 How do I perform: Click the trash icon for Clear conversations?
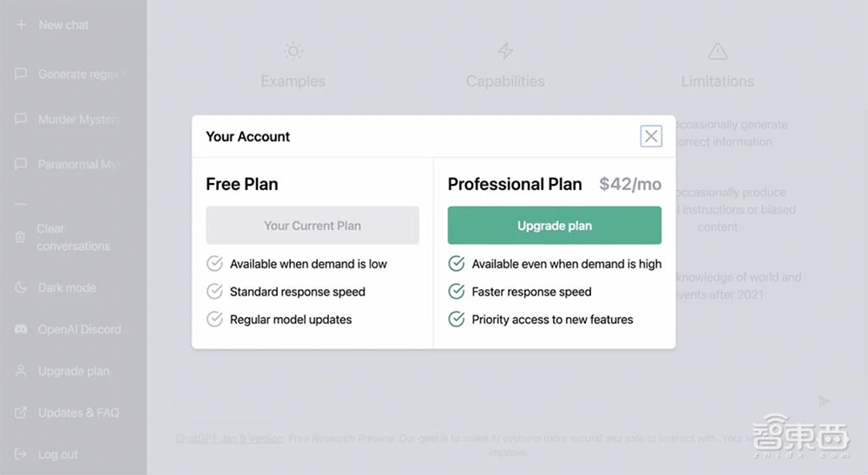(x=21, y=236)
